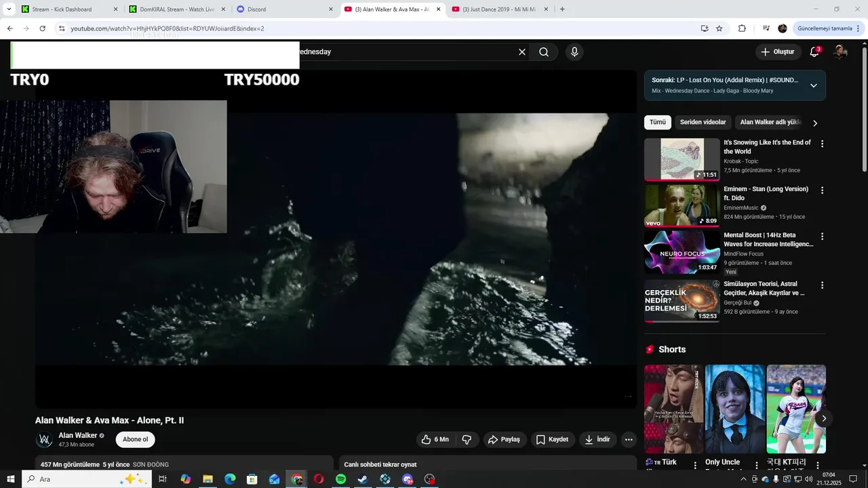Open more actions three-dot menu under video
The width and height of the screenshot is (868, 488).
tap(629, 439)
